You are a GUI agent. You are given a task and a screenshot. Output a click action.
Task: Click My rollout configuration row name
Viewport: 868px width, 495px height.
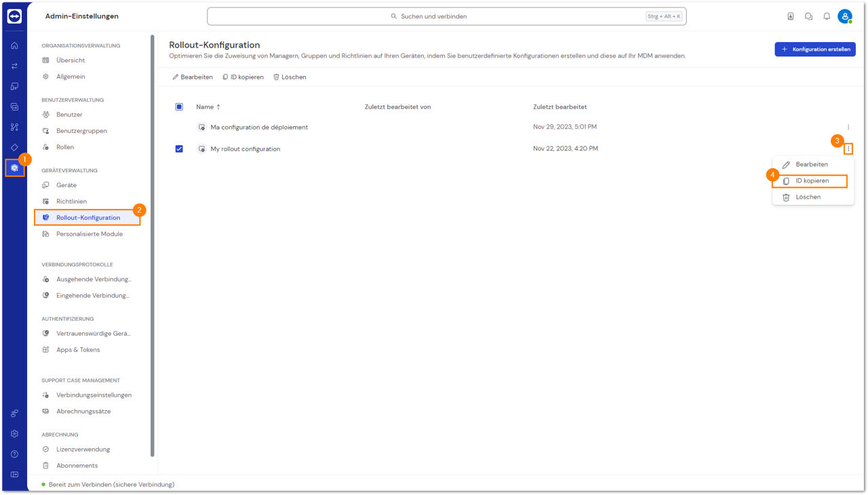click(245, 148)
